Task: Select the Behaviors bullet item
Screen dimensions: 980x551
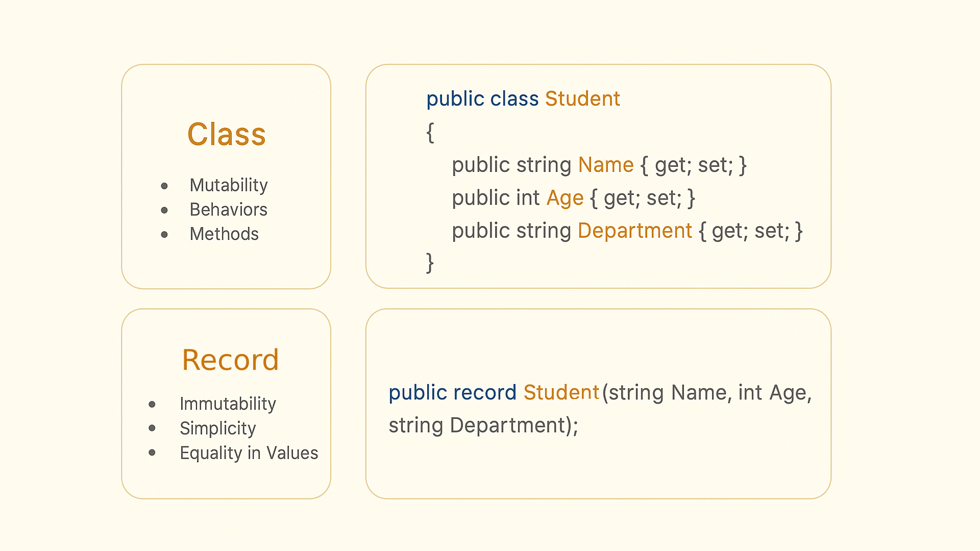Action: click(228, 210)
